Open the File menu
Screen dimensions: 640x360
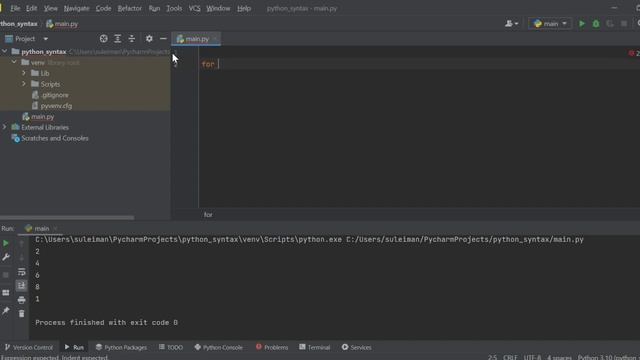click(x=15, y=8)
